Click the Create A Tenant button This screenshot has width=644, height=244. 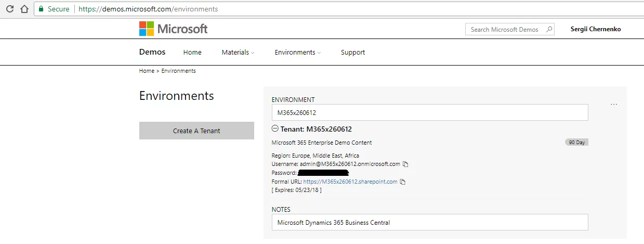click(x=196, y=131)
